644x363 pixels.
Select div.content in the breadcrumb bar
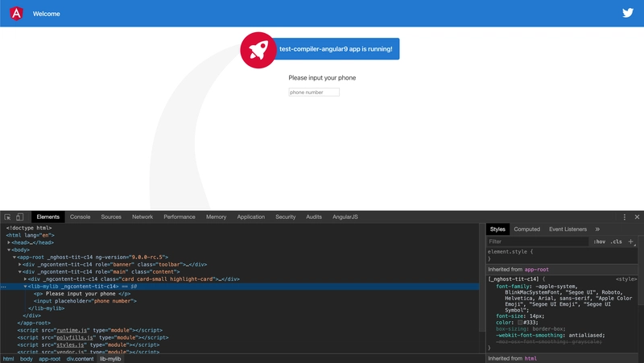(x=80, y=359)
